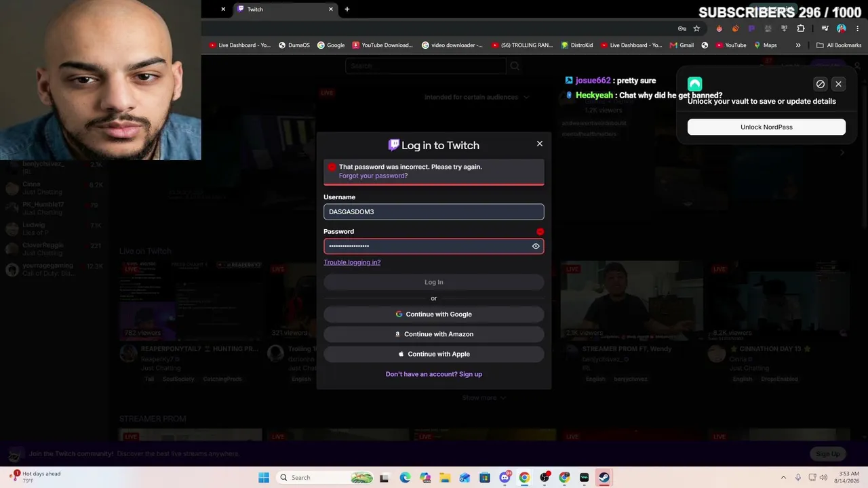Screen dimensions: 868x488
Task: Open the DumaOS bookmark
Action: point(294,45)
